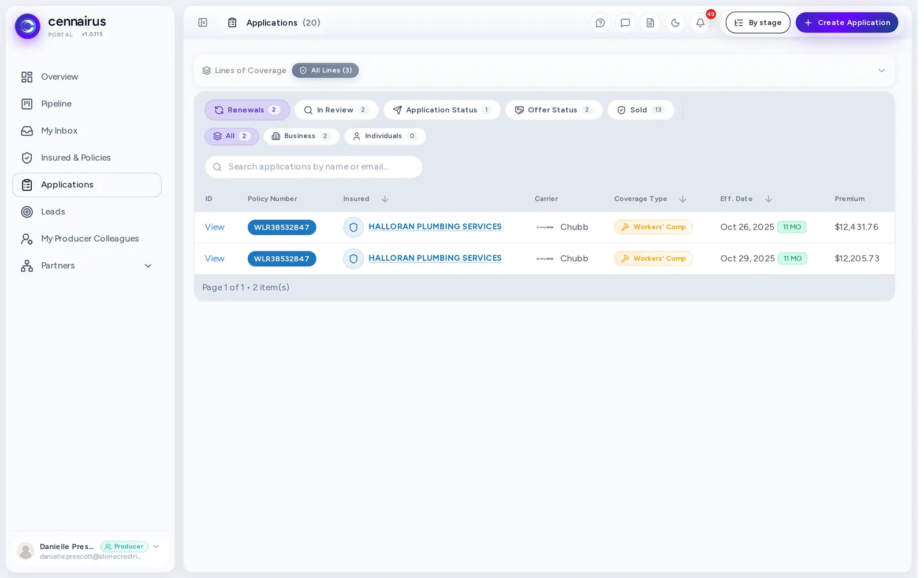The height and width of the screenshot is (578, 924).
Task: Toggle the All Lines (3) coverage filter
Action: 325,71
